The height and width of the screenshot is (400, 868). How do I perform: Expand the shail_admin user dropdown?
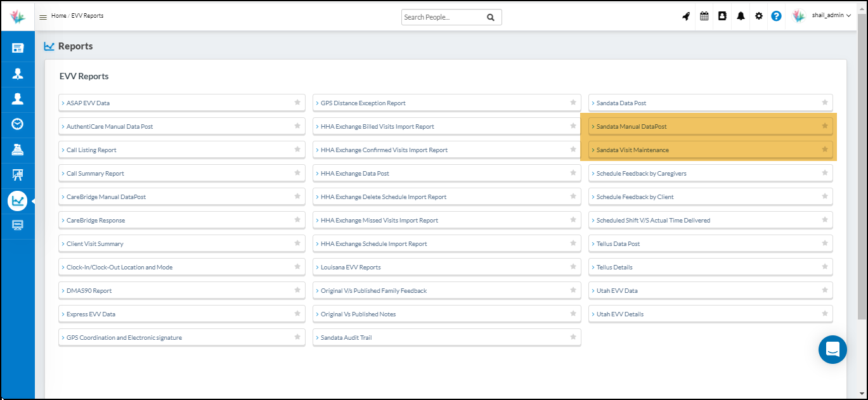point(831,16)
